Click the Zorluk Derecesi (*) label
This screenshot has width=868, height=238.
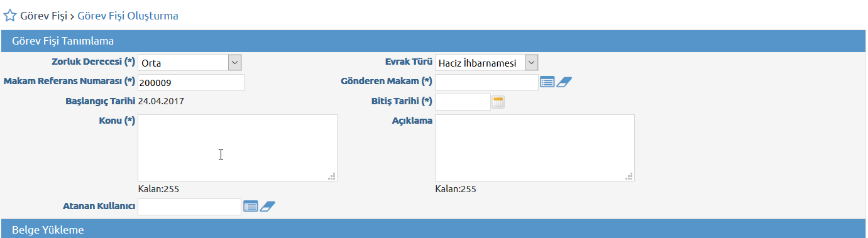[x=92, y=62]
